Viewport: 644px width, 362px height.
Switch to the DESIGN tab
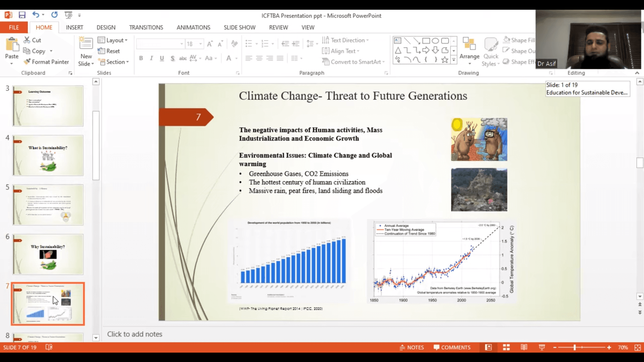pos(106,27)
